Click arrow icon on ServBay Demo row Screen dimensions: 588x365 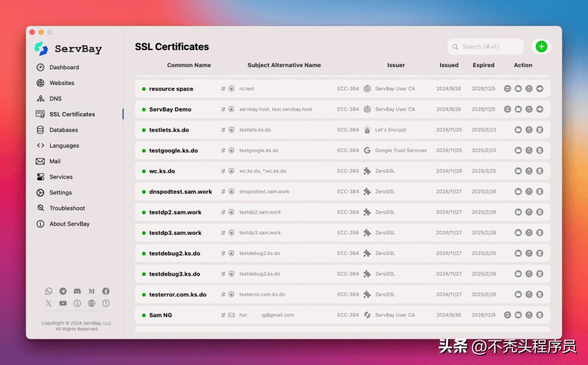(540, 109)
